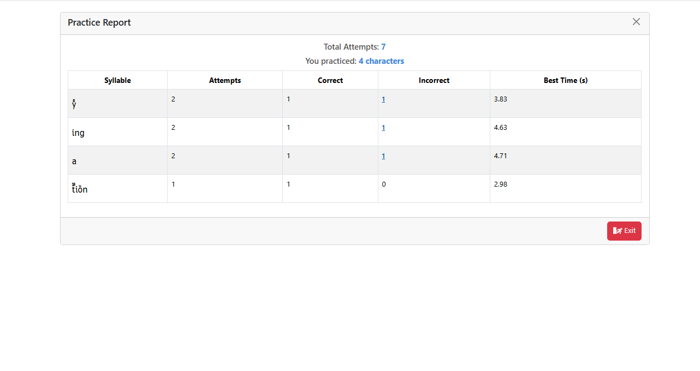Viewport: 700px width, 371px height.
Task: Select the 'tion' syllable cell
Action: pyautogui.click(x=118, y=188)
